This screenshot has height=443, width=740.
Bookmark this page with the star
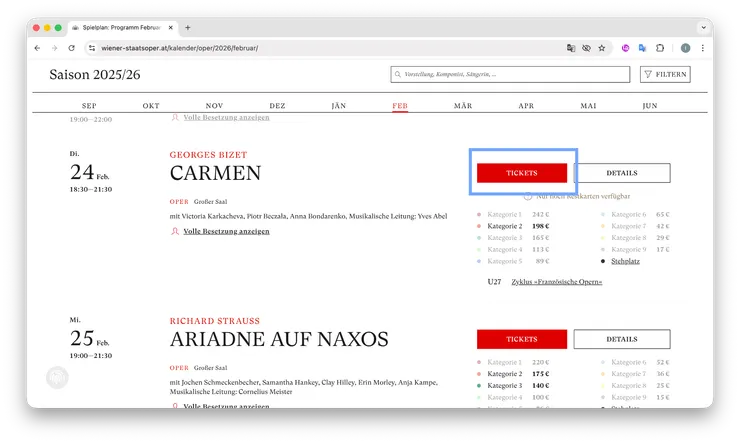[602, 48]
